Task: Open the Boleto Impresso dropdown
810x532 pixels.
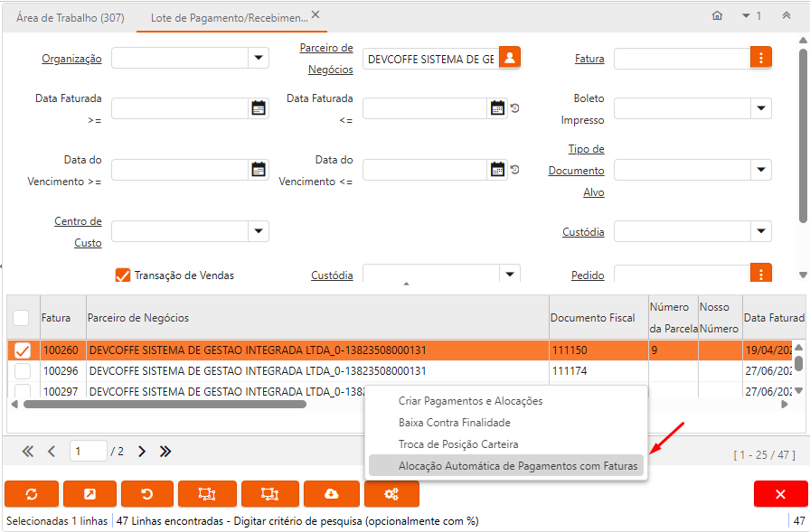Action: coord(760,108)
